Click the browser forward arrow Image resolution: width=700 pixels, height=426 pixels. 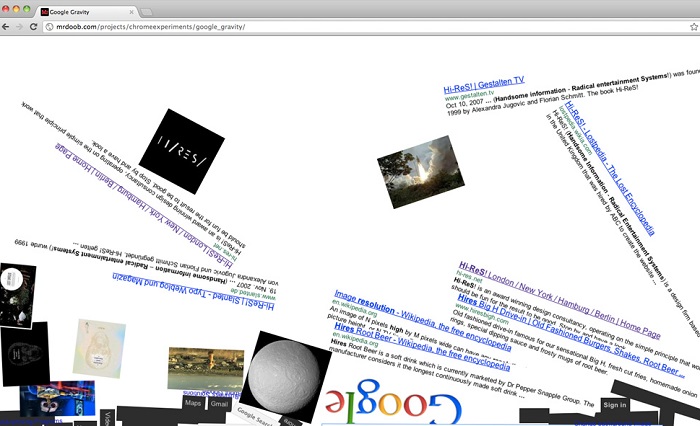coord(19,27)
